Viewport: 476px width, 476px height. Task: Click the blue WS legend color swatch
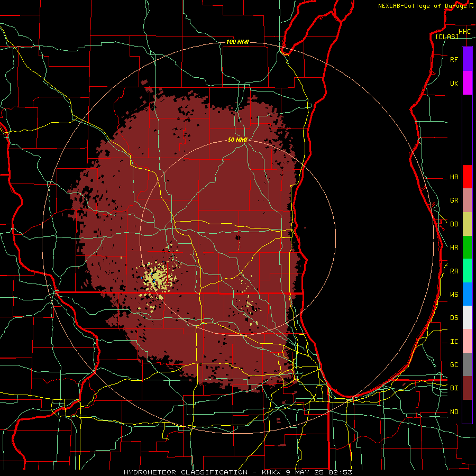pos(467,294)
